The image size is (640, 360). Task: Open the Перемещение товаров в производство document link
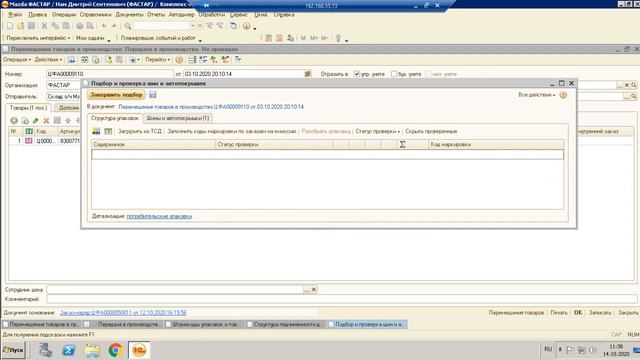pyautogui.click(x=211, y=107)
